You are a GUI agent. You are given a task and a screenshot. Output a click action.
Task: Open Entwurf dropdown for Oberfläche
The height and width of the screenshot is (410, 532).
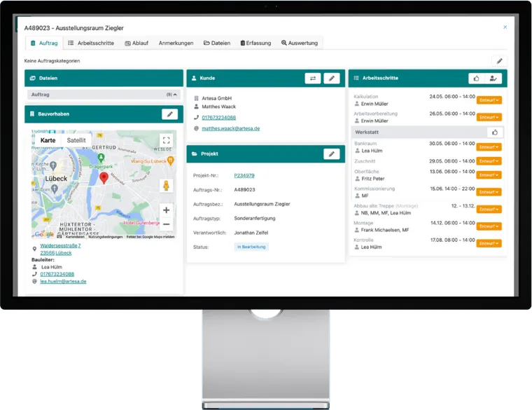489,175
